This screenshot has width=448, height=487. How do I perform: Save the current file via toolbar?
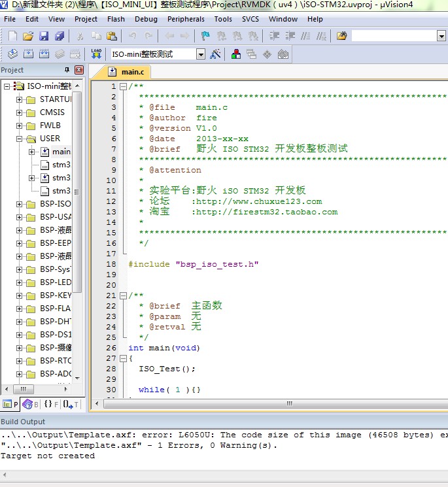point(44,36)
